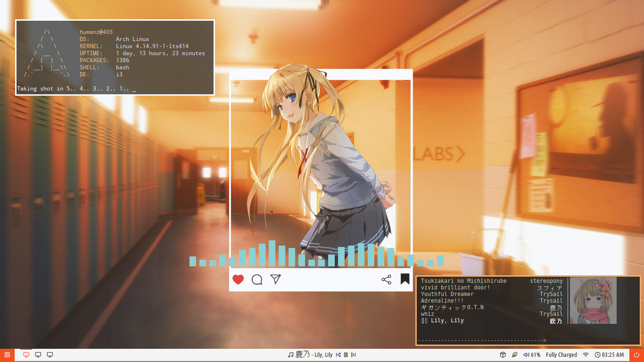Click humanz@403 in the terminal
The image size is (644, 362).
click(x=96, y=32)
